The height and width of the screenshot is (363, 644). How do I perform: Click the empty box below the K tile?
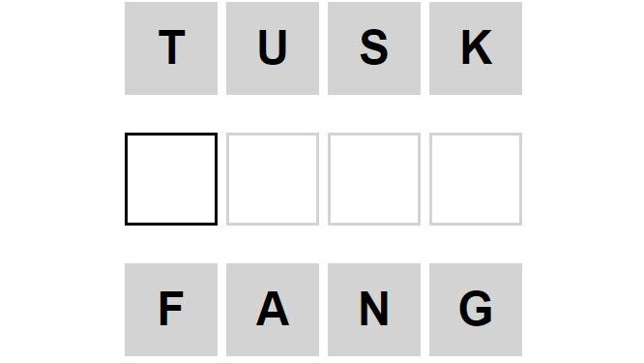point(476,179)
